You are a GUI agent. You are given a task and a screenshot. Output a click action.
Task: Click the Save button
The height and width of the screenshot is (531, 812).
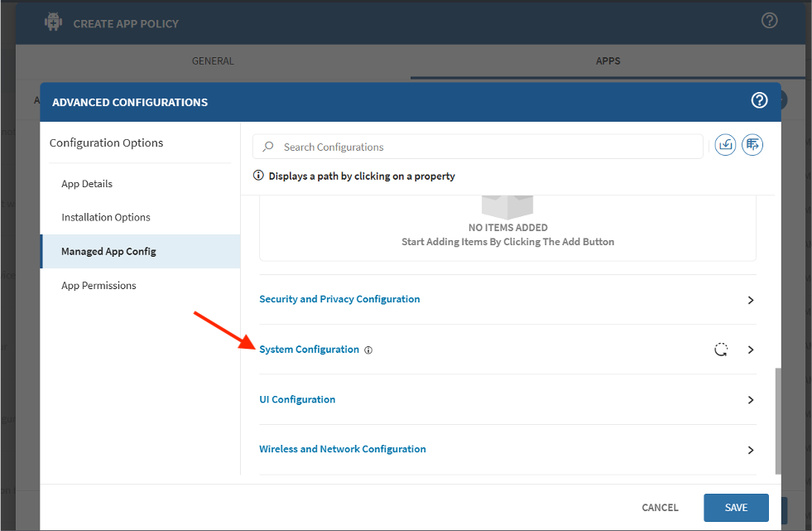point(736,508)
